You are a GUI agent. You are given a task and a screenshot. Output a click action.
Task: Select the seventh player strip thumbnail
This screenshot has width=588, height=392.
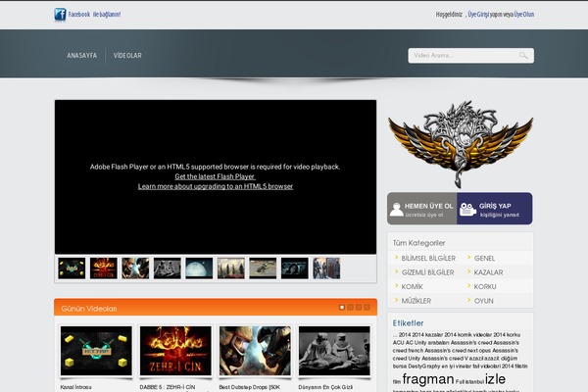263,269
